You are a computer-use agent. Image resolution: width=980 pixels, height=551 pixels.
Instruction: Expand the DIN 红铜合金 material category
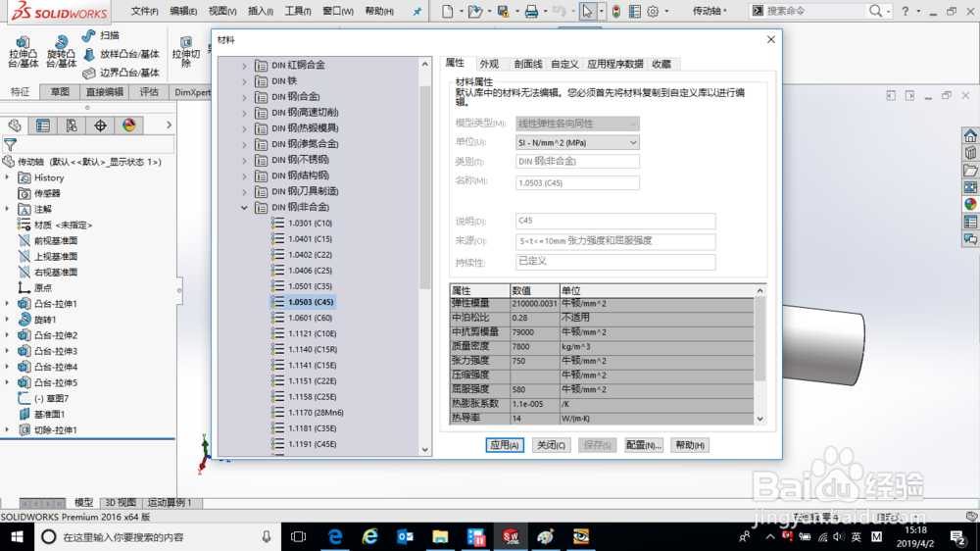[244, 66]
